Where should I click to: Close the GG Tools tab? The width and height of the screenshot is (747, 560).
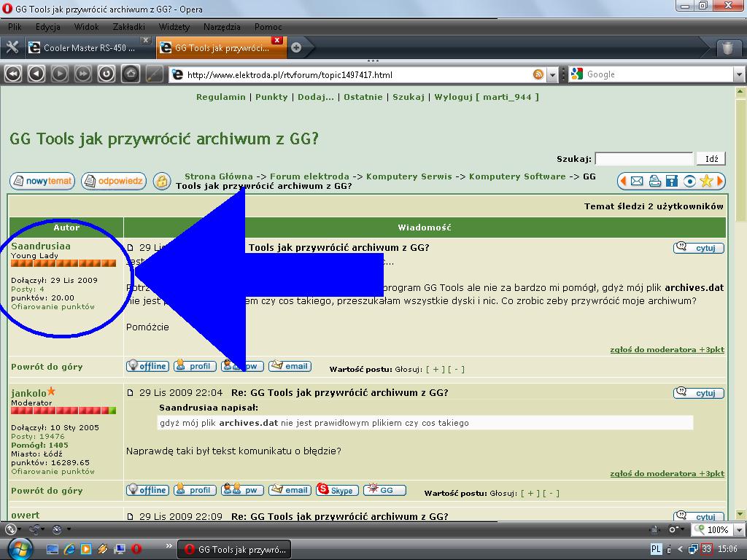(x=276, y=40)
